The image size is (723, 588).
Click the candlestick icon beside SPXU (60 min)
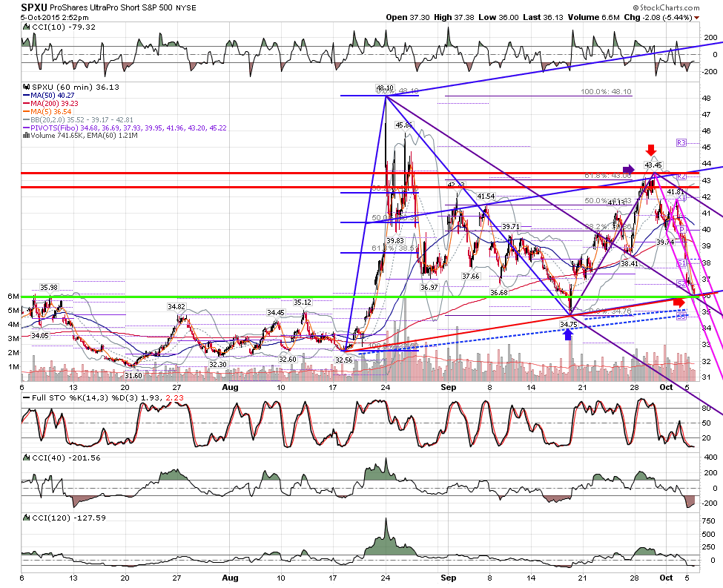(x=26, y=87)
